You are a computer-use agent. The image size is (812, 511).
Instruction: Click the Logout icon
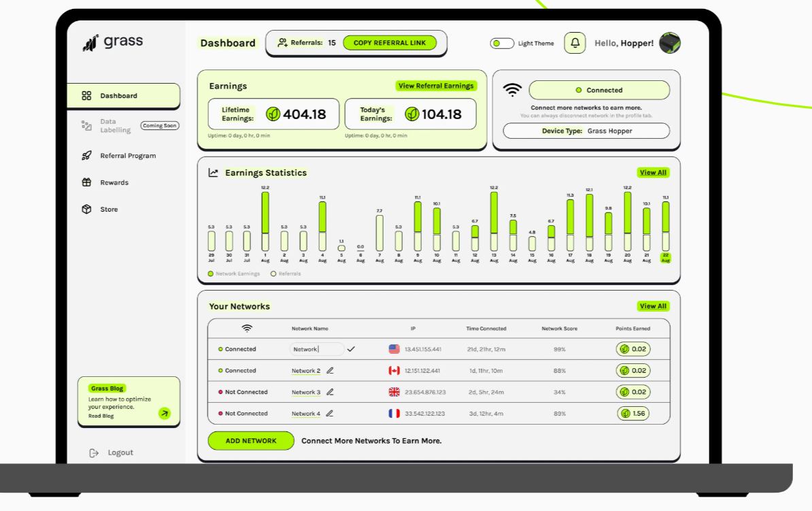click(x=94, y=453)
